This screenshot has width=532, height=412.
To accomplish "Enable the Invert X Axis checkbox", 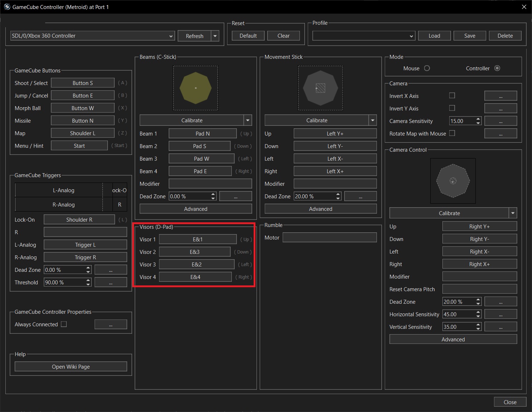I will tap(452, 96).
